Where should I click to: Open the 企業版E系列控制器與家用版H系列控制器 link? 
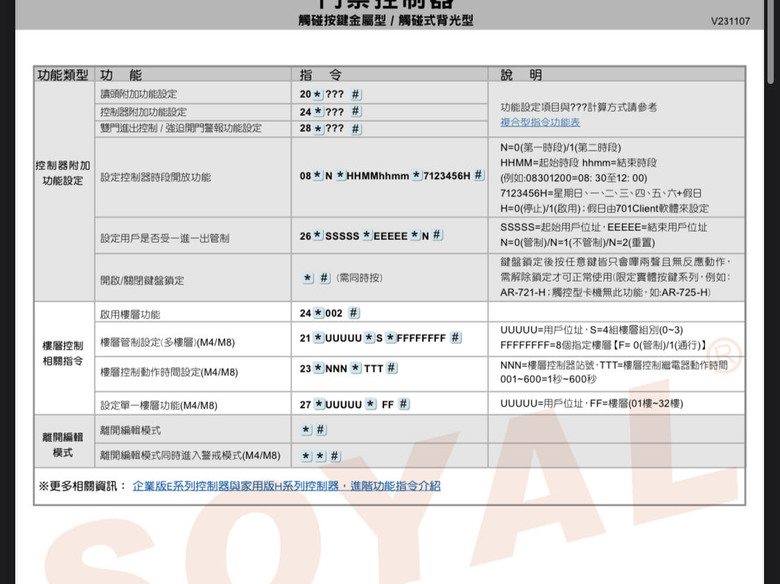[x=286, y=486]
